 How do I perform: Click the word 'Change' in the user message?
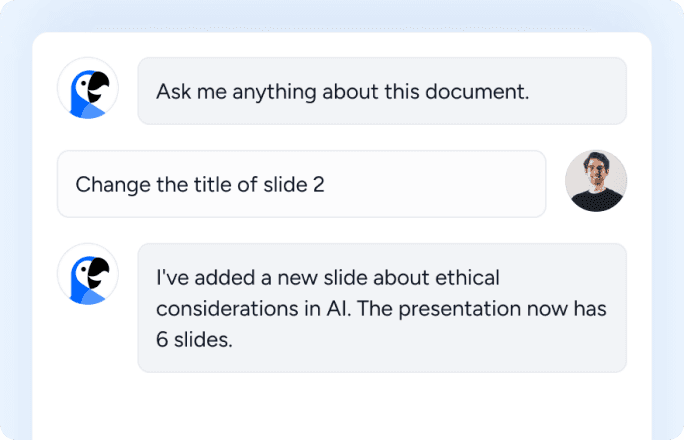(109, 184)
